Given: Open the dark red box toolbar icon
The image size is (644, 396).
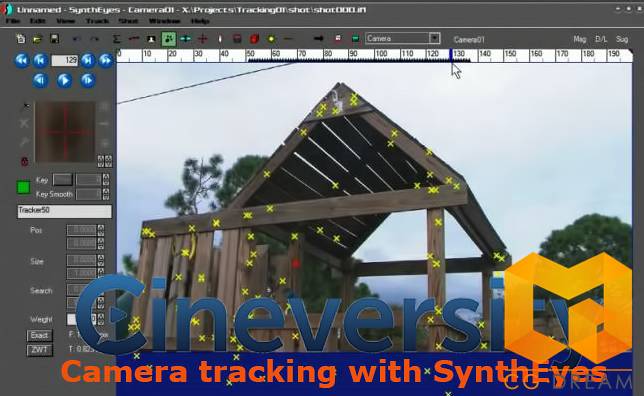Looking at the screenshot, I should 237,39.
